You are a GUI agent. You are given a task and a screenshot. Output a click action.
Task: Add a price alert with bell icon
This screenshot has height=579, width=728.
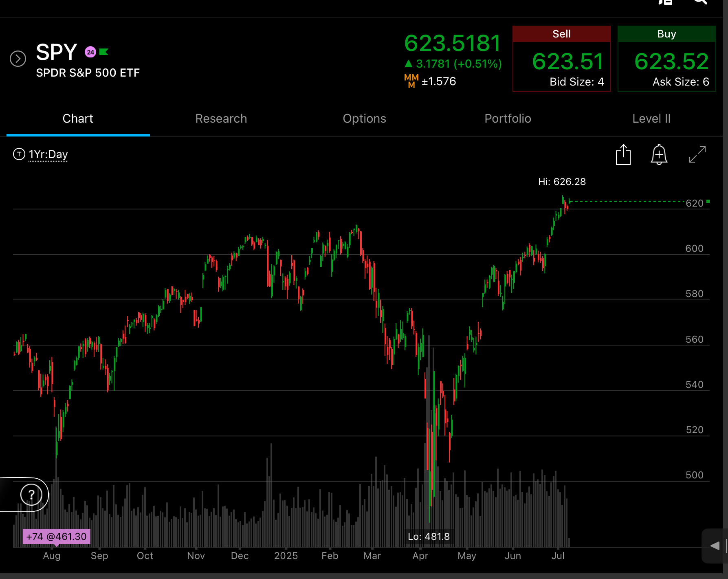pos(659,155)
